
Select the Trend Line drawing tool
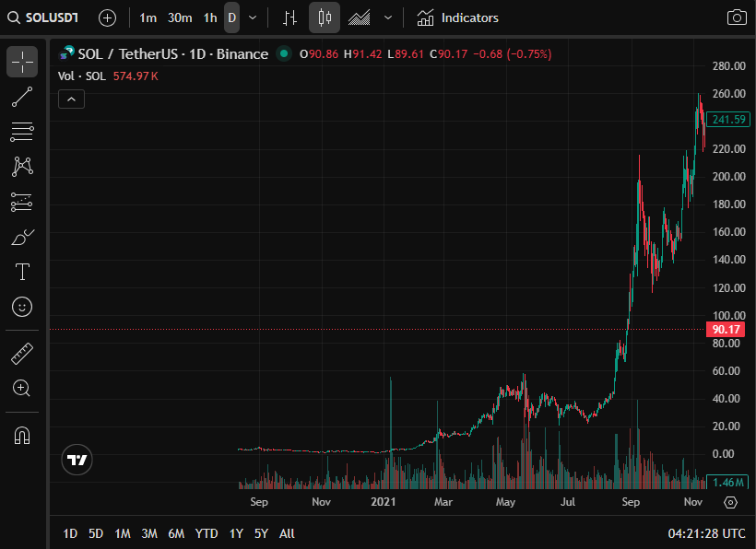click(22, 97)
